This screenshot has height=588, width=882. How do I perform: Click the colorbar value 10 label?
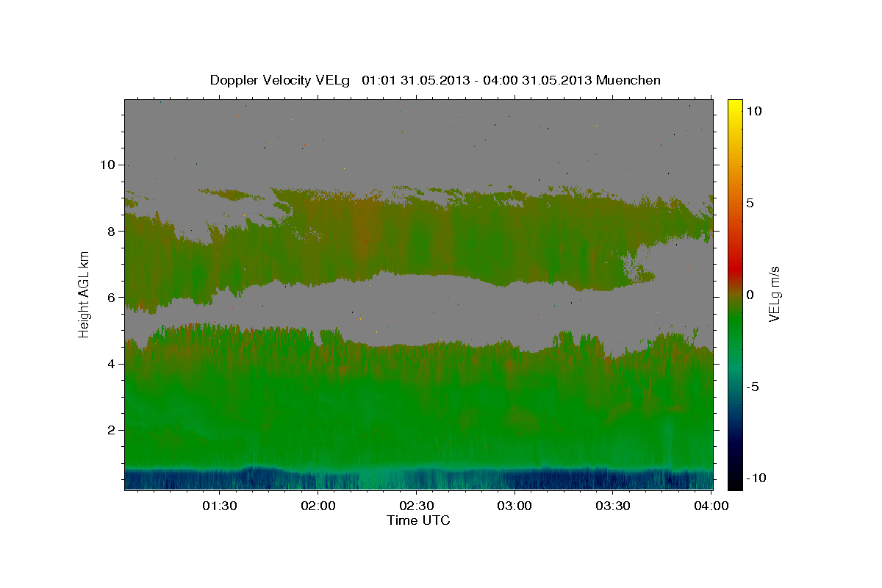[753, 110]
